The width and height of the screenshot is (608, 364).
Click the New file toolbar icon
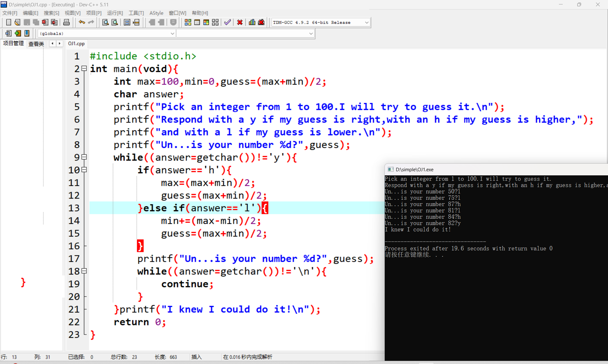[x=9, y=22]
